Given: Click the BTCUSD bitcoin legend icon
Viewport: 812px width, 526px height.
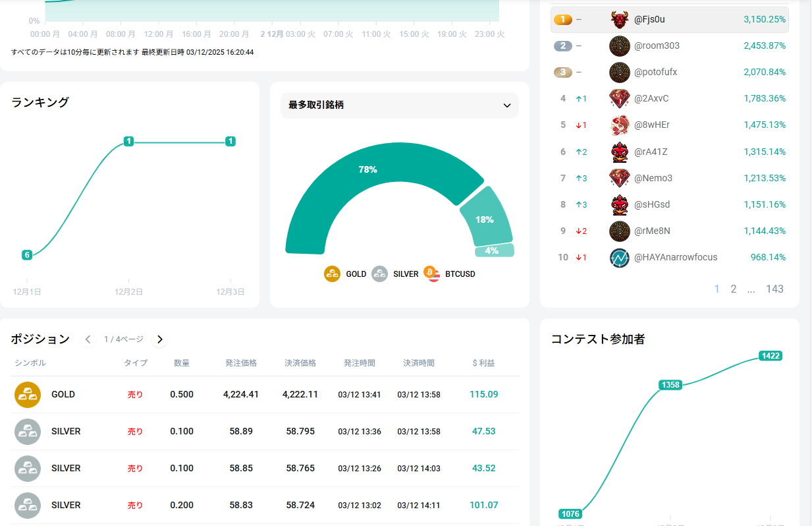Looking at the screenshot, I should point(432,274).
